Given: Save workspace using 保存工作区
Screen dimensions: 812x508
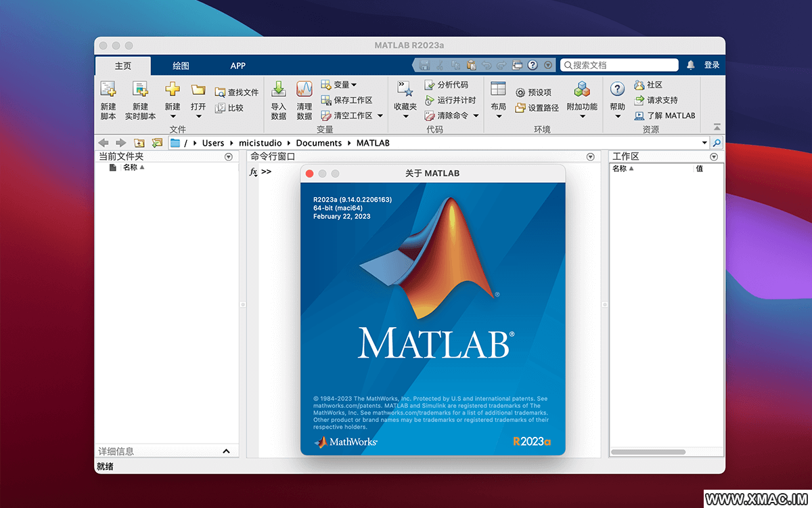Looking at the screenshot, I should click(x=346, y=100).
